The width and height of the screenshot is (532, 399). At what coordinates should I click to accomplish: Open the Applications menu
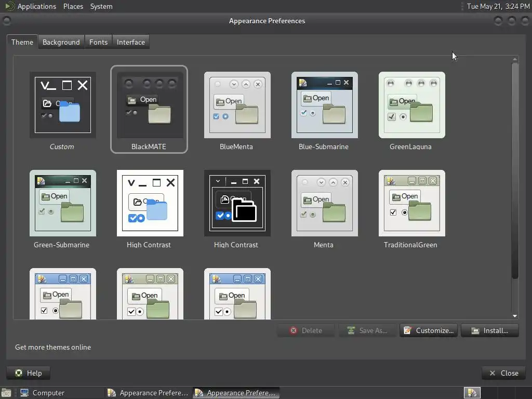37,6
